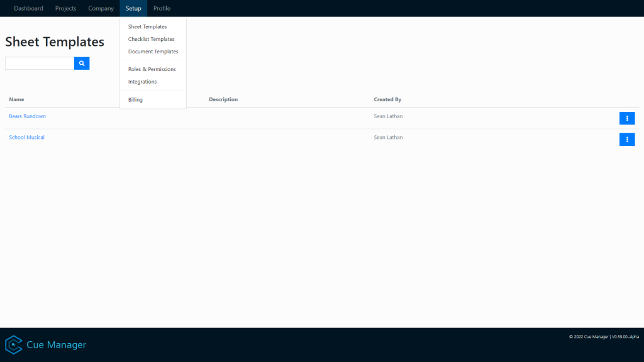The width and height of the screenshot is (644, 362).
Task: Sort templates by the Name column header
Action: click(x=16, y=99)
